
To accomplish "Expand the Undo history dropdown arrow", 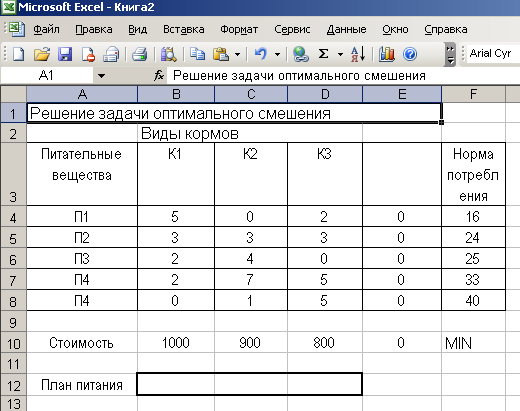I will pos(277,54).
